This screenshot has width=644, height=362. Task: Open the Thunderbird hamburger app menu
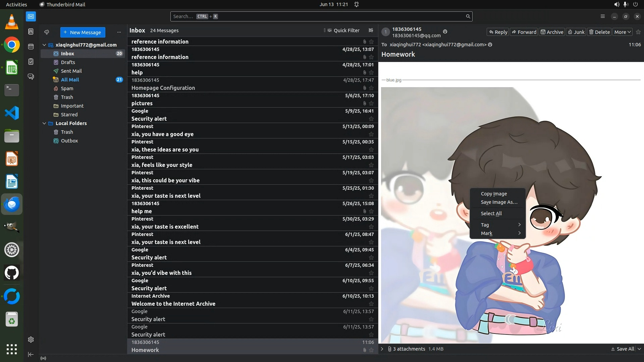point(602,16)
